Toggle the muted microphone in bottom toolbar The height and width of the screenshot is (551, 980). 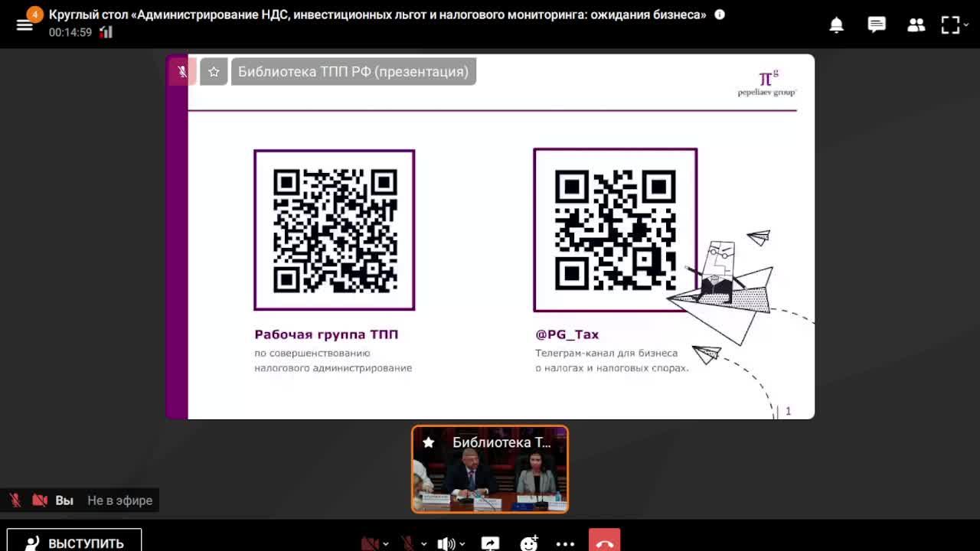[x=407, y=543]
